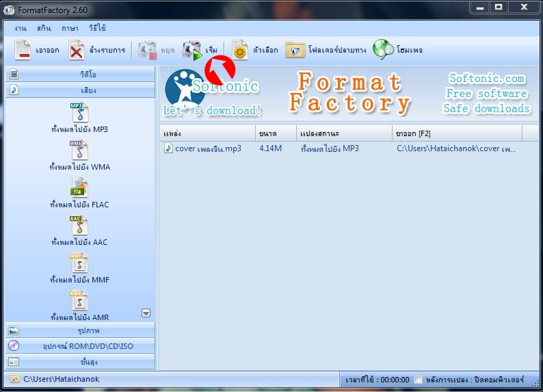Expand the วิดีโอ (Video) category panel
This screenshot has height=392, width=543.
(x=80, y=74)
